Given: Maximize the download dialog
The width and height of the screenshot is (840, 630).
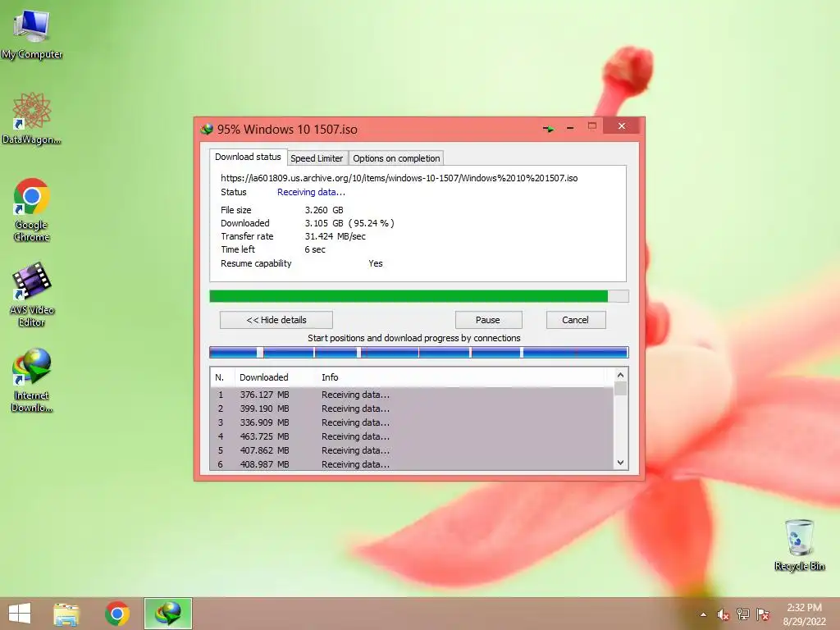Looking at the screenshot, I should (x=592, y=126).
